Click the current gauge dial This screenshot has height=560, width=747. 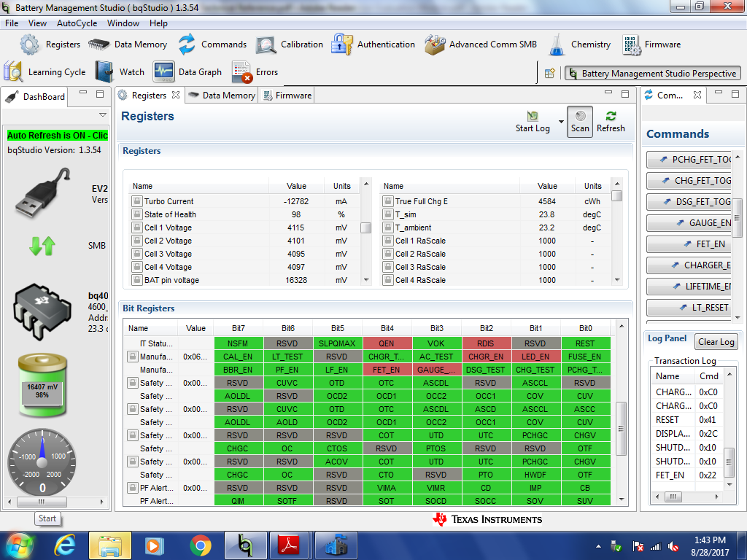pos(42,462)
